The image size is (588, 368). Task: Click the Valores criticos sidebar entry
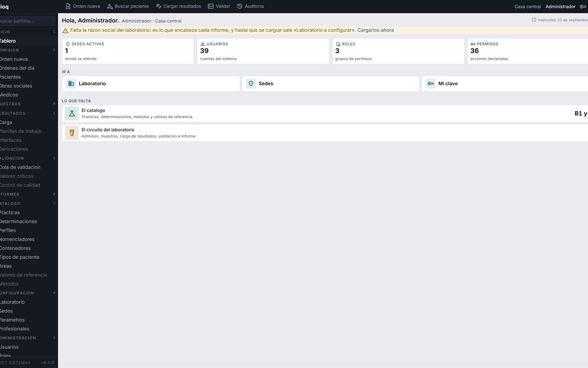28,176
